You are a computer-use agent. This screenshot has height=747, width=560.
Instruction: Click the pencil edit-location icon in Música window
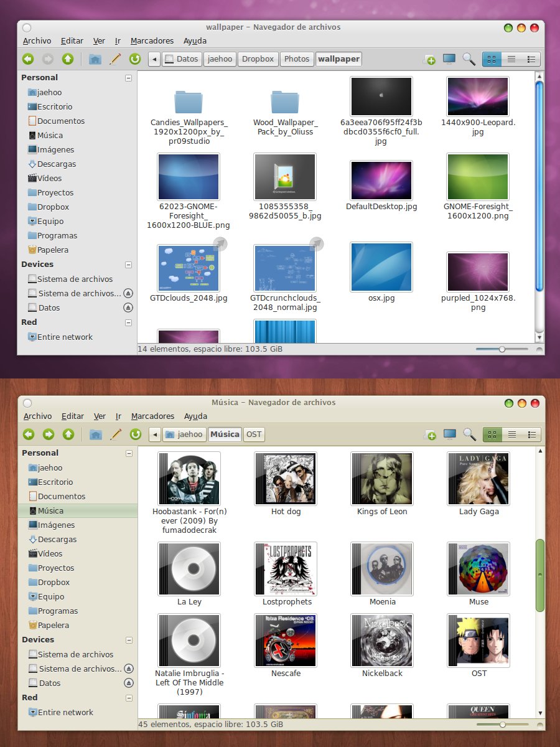point(116,435)
